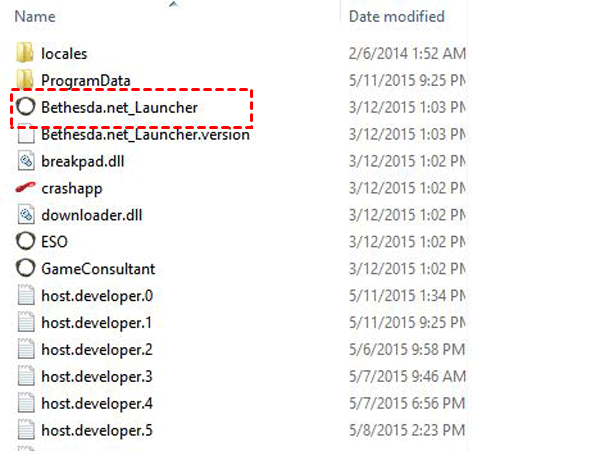Click the downloader.dll file icon
Image resolution: width=600 pixels, height=451 pixels.
tap(26, 215)
